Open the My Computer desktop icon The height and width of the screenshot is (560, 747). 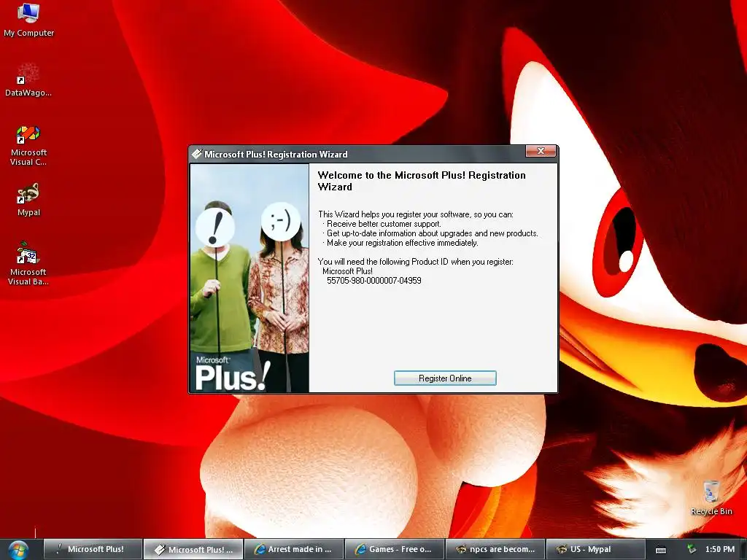tap(28, 20)
